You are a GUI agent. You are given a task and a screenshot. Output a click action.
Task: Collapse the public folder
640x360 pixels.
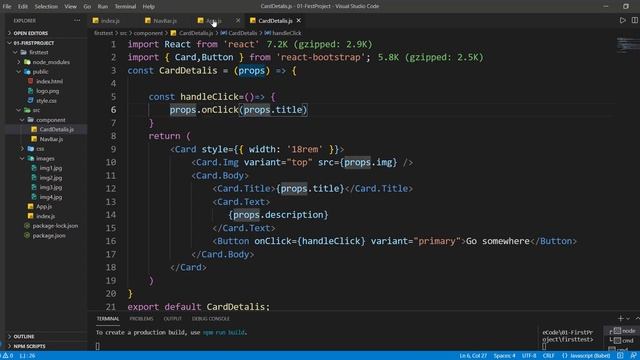pos(40,71)
